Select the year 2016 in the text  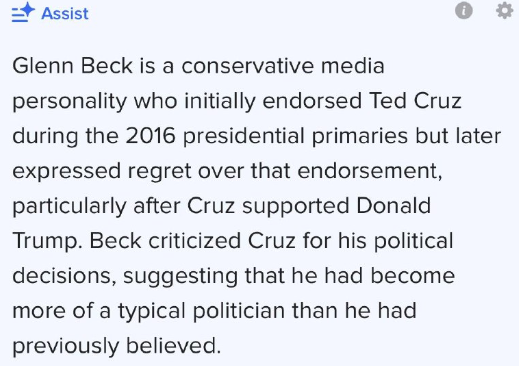pyautogui.click(x=151, y=136)
